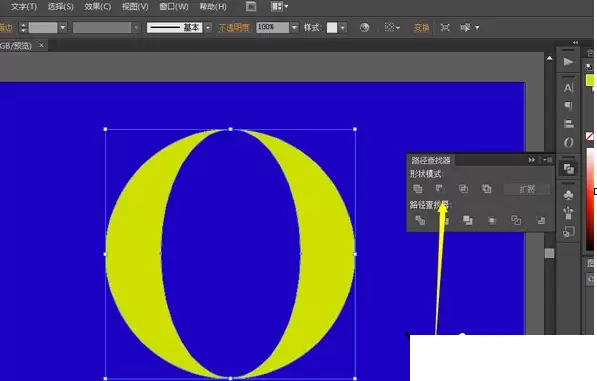
Task: Open the panel icon below Brushes in the dock
Action: tap(568, 231)
